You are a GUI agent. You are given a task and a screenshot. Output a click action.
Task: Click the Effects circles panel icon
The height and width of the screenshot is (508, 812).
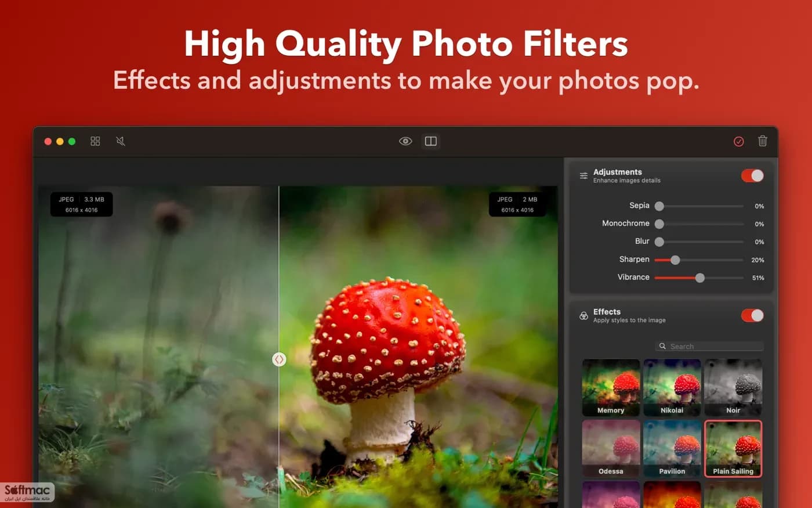[x=583, y=315]
